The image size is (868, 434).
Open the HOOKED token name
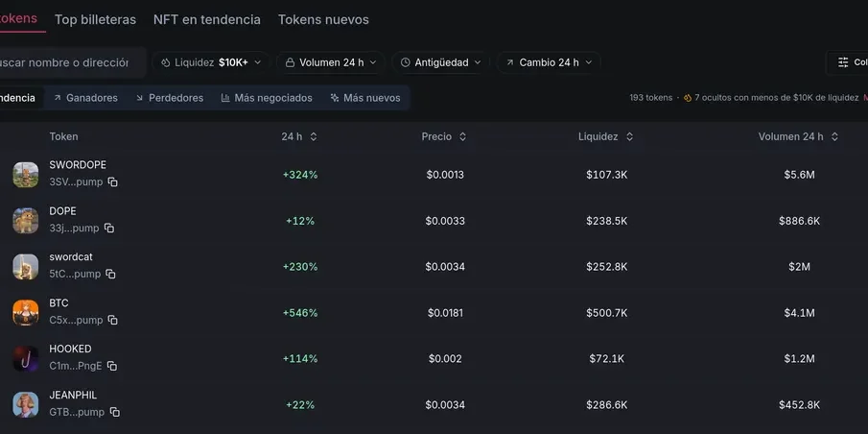[x=70, y=349]
